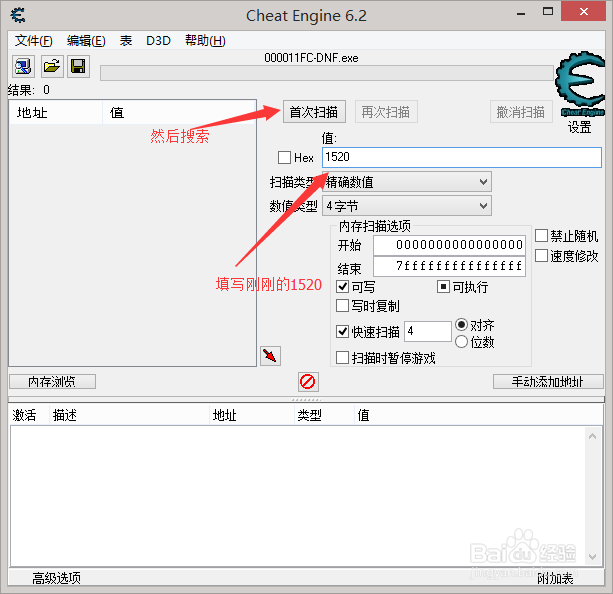
Task: Click the 手动添加地址 button
Action: point(548,382)
